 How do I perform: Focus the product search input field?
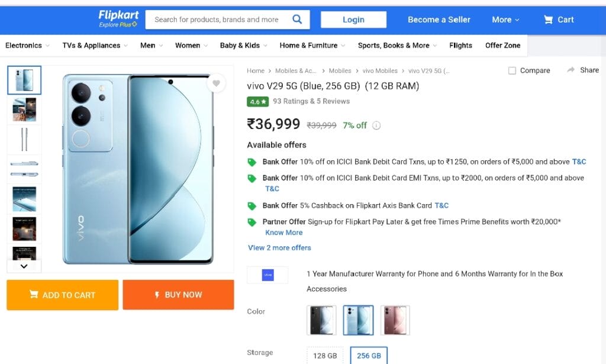[218, 20]
